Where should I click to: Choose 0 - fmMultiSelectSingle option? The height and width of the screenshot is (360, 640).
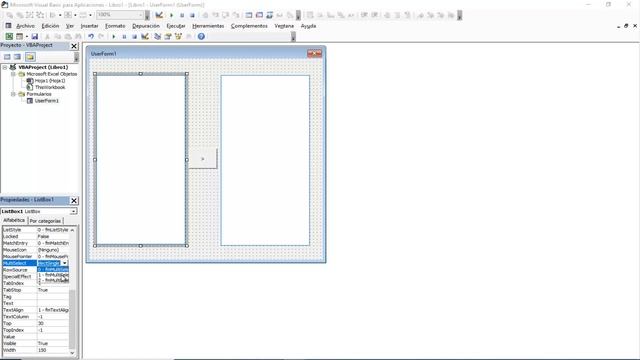[53, 269]
